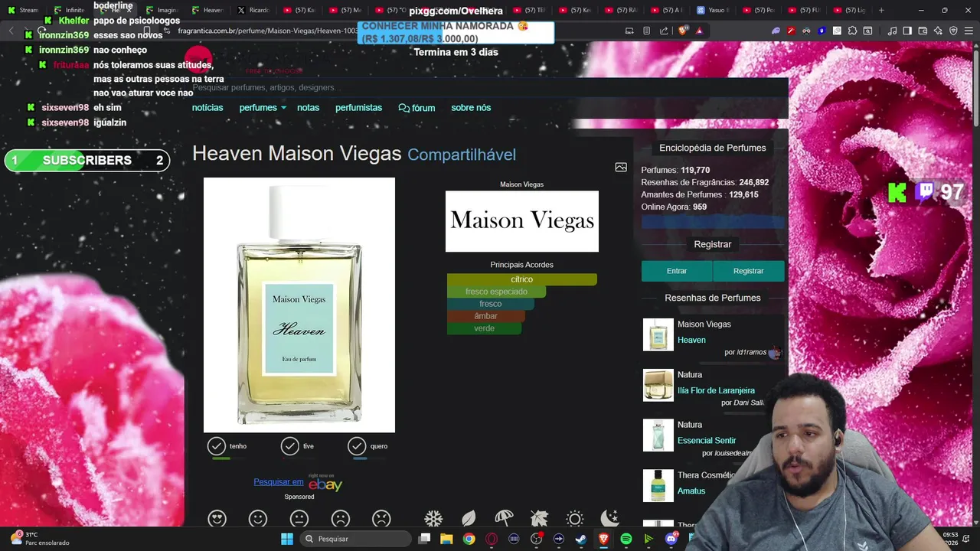Image resolution: width=980 pixels, height=551 pixels.
Task: Open Steam from the taskbar
Action: pyautogui.click(x=581, y=539)
